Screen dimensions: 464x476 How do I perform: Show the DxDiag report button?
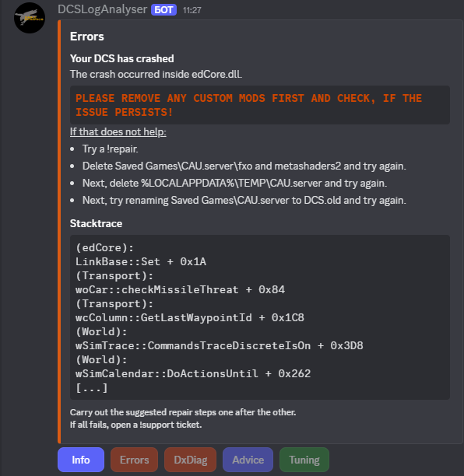tap(190, 460)
